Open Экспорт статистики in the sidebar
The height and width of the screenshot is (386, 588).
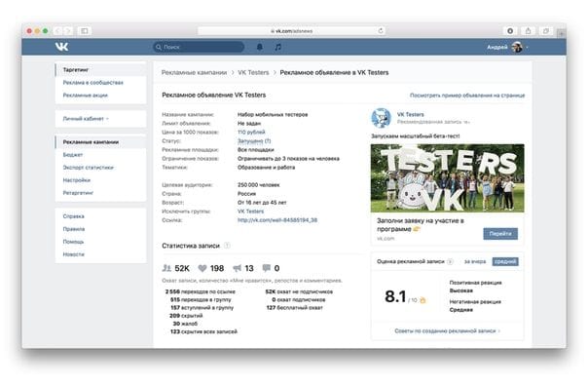tap(89, 168)
